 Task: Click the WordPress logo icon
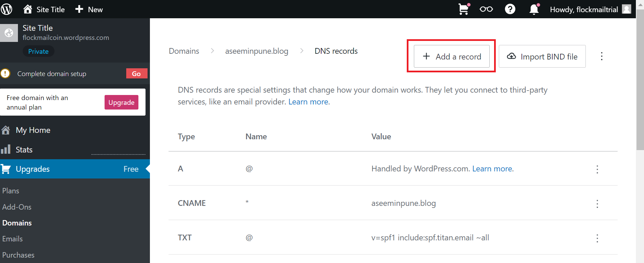pyautogui.click(x=6, y=9)
